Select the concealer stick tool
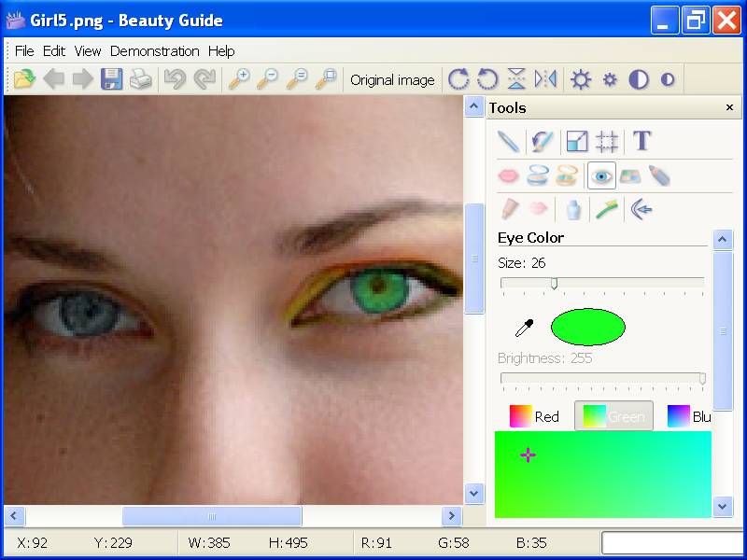This screenshot has width=747, height=560. pyautogui.click(x=509, y=209)
